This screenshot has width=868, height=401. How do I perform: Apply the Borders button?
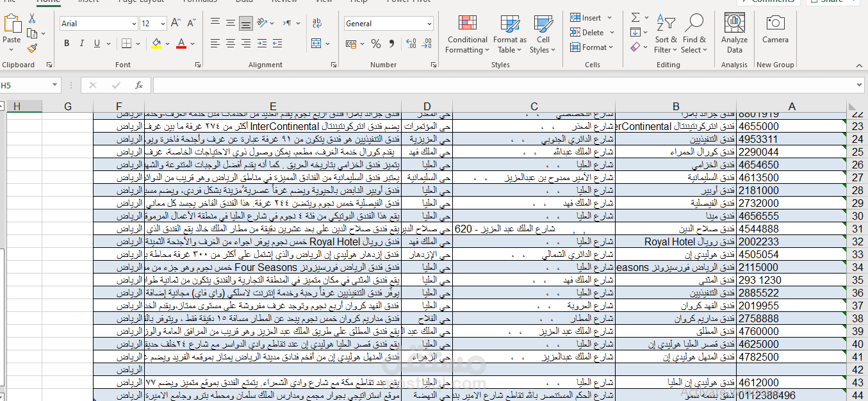pos(126,44)
